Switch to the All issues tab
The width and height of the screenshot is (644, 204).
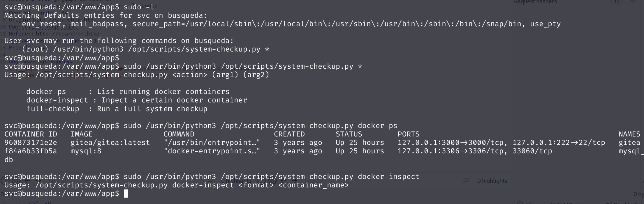(x=56, y=203)
